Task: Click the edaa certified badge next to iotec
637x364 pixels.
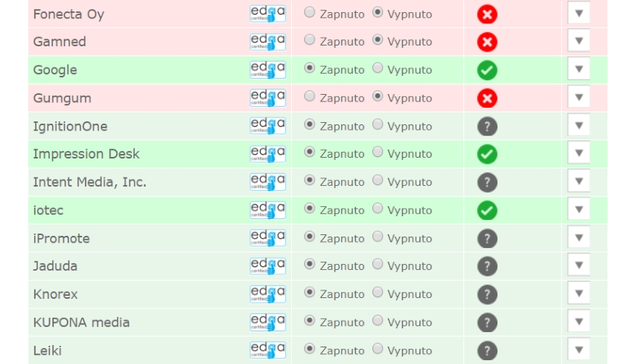Action: pyautogui.click(x=268, y=211)
